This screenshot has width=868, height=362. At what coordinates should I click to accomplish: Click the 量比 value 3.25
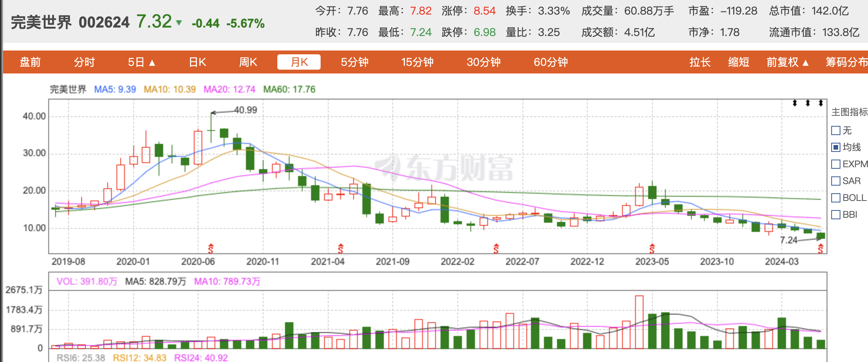[549, 32]
